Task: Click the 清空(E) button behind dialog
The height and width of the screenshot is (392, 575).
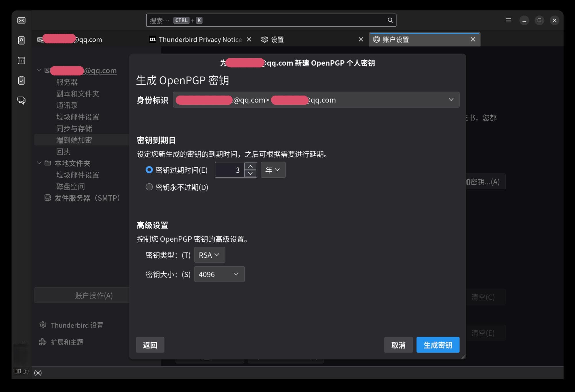Action: pos(486,333)
